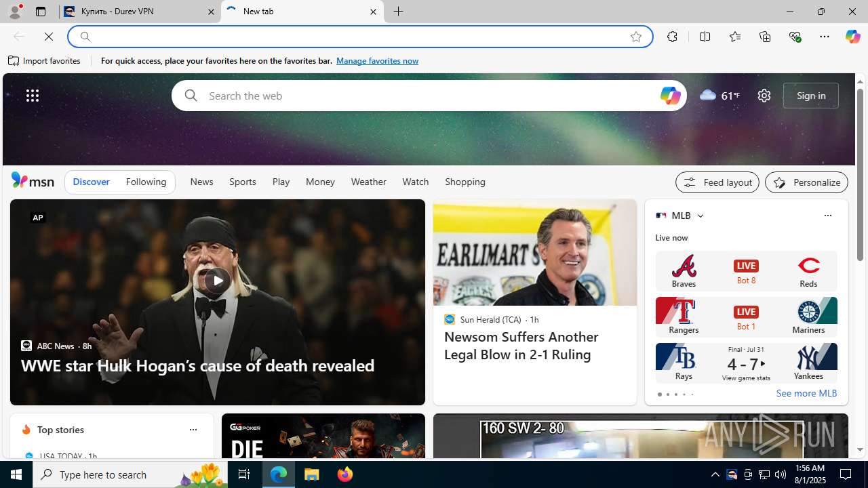Open the Windows Start menu

pyautogui.click(x=16, y=474)
